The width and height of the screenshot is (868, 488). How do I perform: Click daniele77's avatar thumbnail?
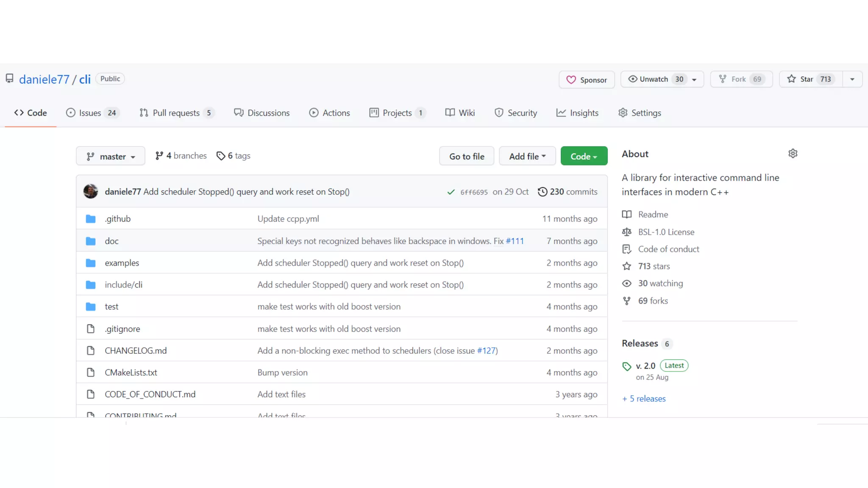click(x=91, y=191)
